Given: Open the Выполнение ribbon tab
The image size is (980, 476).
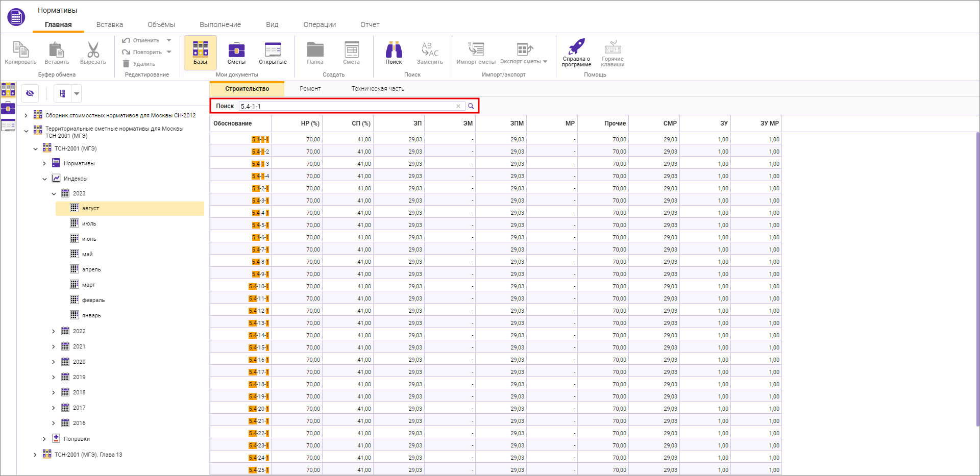Looking at the screenshot, I should [220, 24].
